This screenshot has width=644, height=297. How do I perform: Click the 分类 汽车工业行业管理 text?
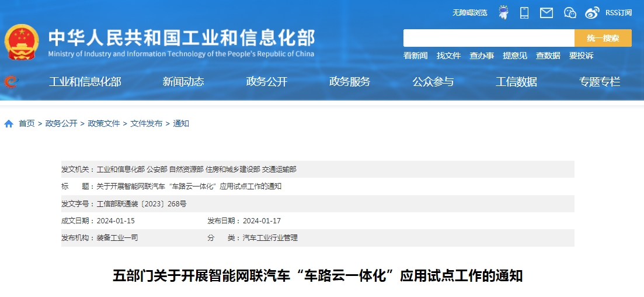[x=270, y=238]
